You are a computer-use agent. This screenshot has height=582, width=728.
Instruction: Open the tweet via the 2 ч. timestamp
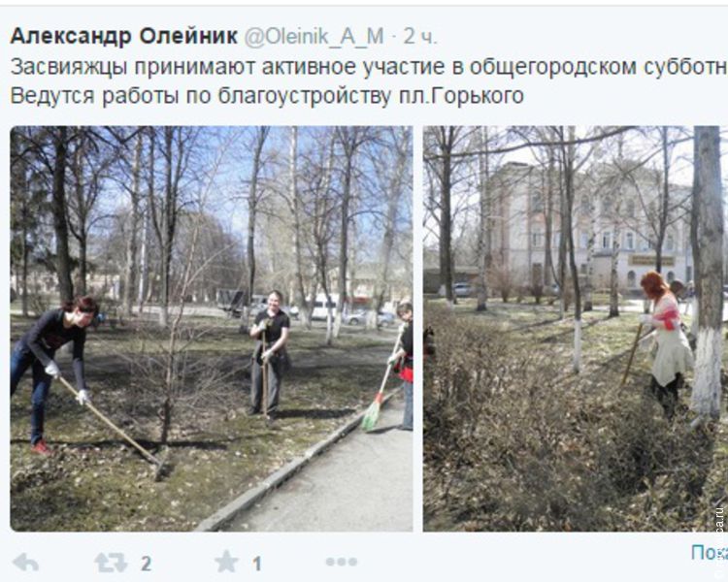point(420,37)
